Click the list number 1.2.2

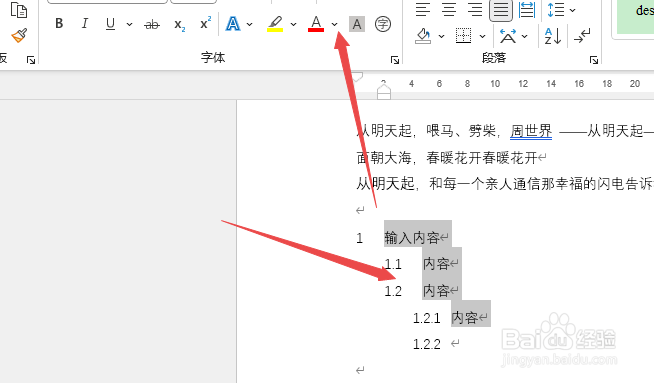point(427,344)
